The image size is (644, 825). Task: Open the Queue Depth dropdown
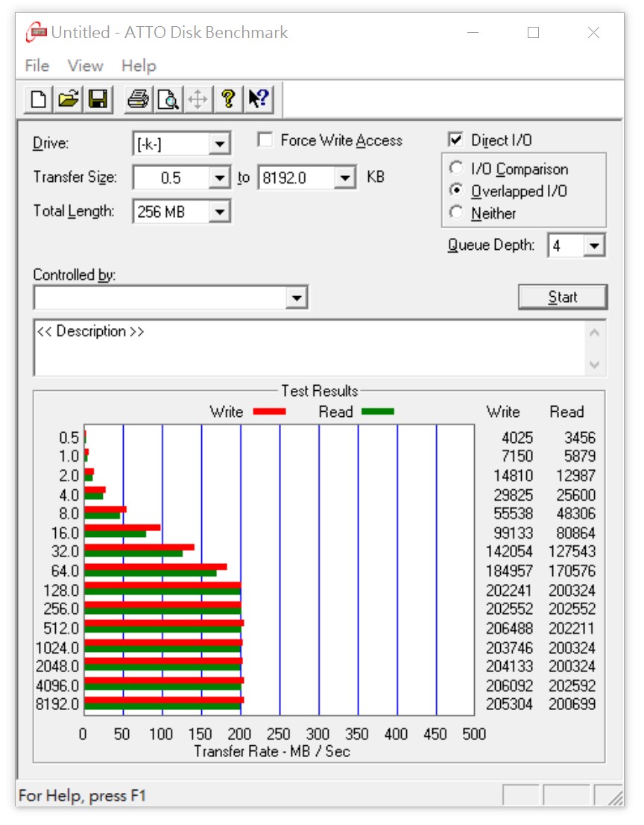click(593, 245)
